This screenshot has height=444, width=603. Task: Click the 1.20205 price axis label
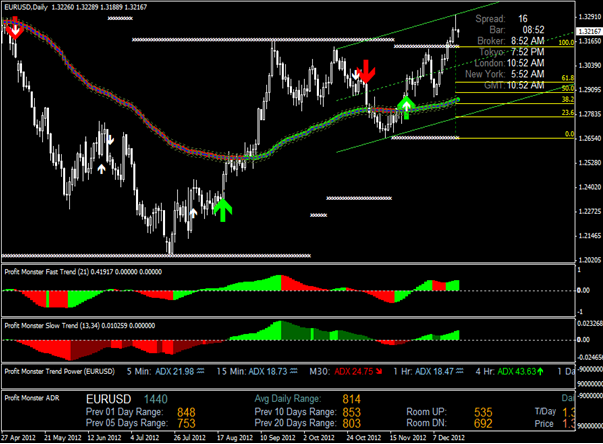pyautogui.click(x=590, y=260)
